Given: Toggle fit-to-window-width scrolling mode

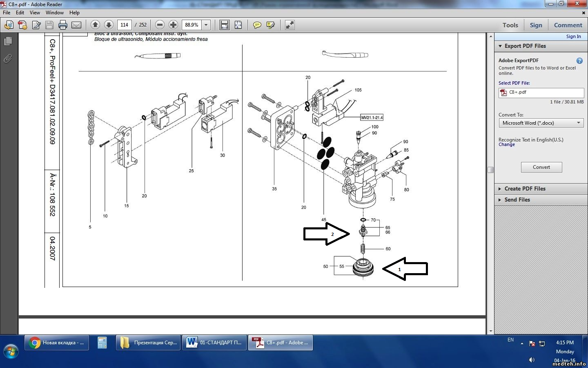Looking at the screenshot, I should (x=224, y=25).
